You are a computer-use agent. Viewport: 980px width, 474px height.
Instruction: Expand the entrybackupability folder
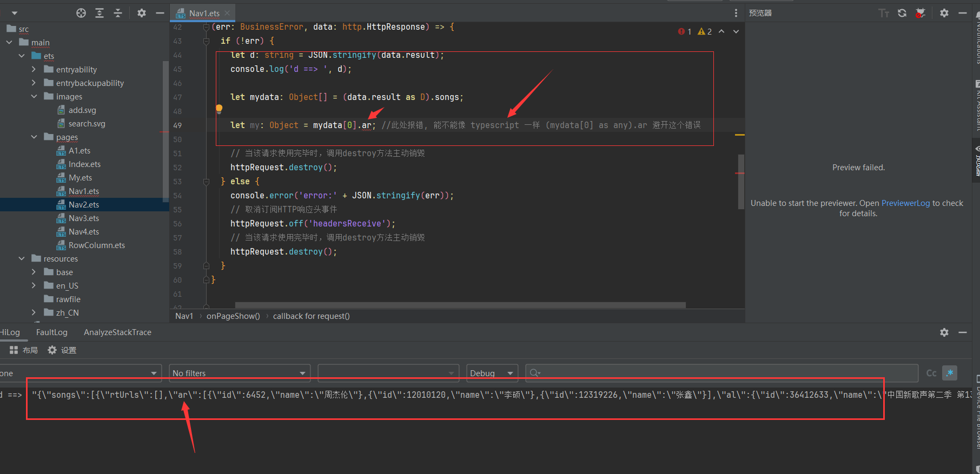(34, 83)
